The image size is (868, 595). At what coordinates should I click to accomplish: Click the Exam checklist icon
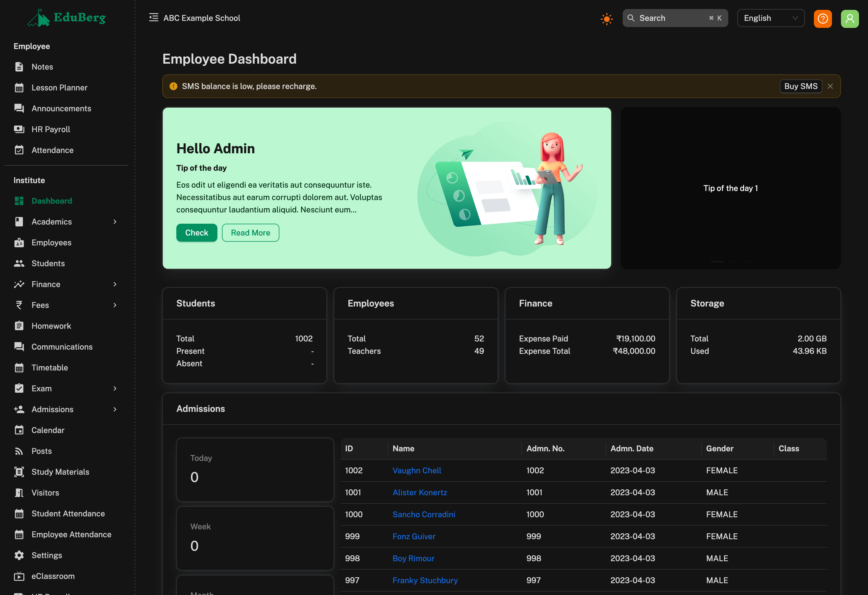point(19,388)
